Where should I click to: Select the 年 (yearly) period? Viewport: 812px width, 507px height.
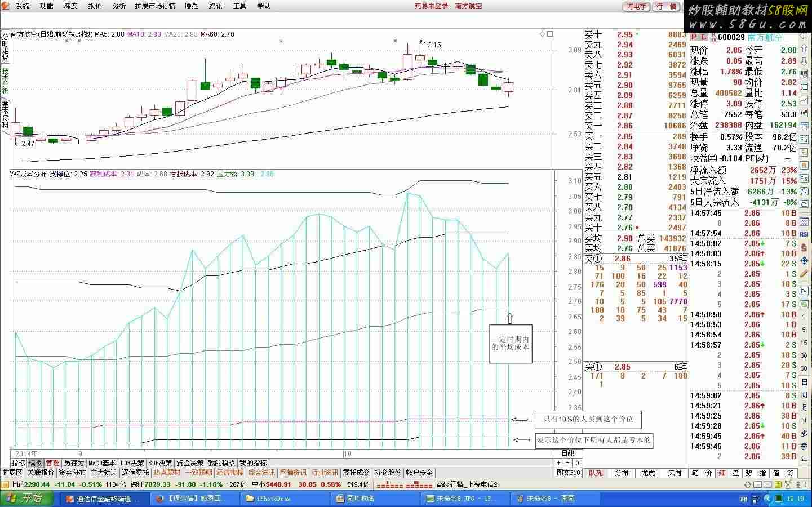[804, 459]
